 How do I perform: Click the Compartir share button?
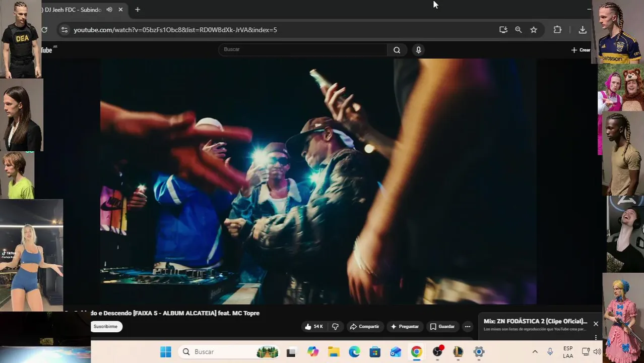[364, 327]
